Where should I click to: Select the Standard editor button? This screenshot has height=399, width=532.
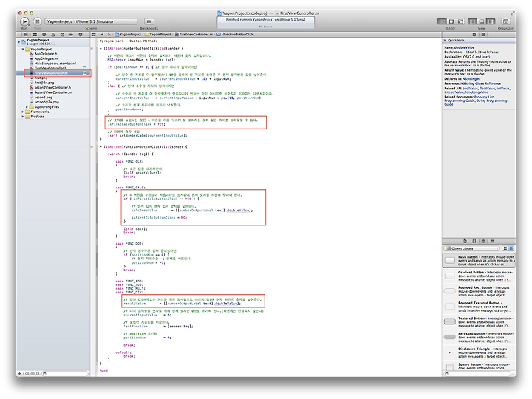click(442, 21)
